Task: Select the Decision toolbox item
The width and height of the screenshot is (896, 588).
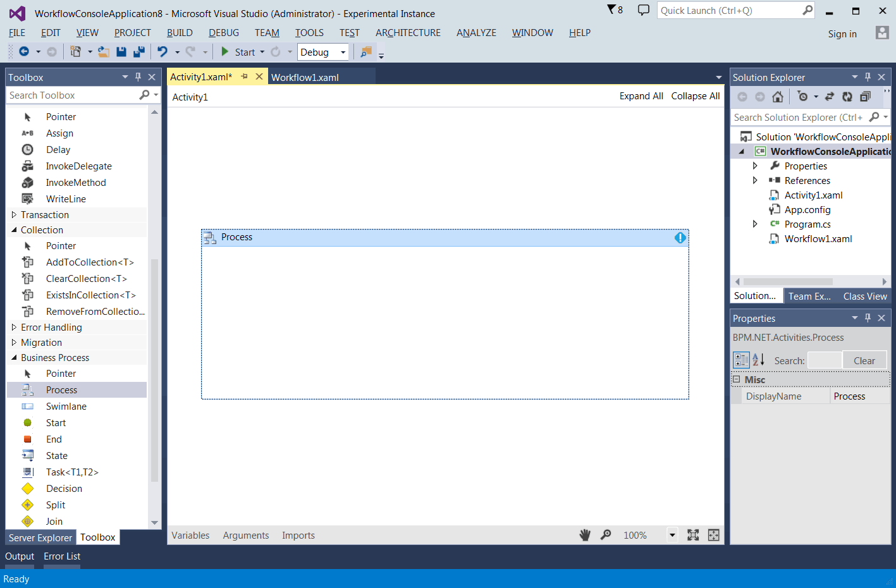Action: [x=64, y=489]
